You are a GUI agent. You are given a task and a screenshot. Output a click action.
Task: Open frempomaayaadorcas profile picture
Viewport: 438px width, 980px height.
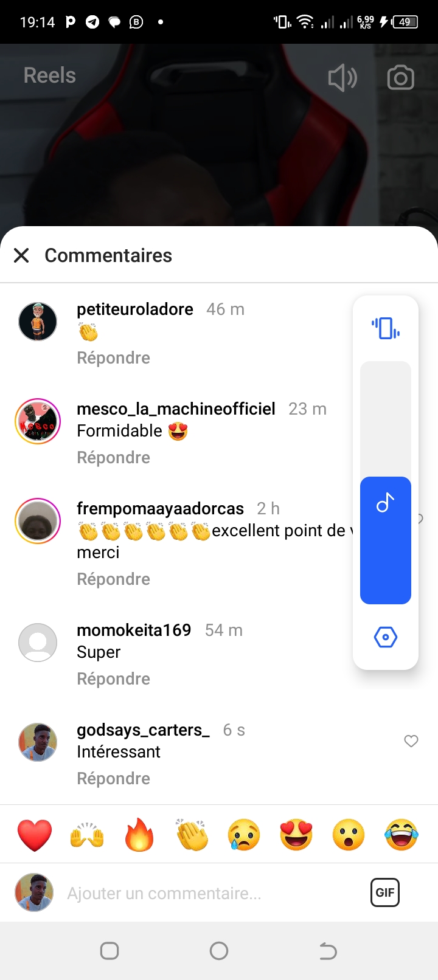(38, 521)
